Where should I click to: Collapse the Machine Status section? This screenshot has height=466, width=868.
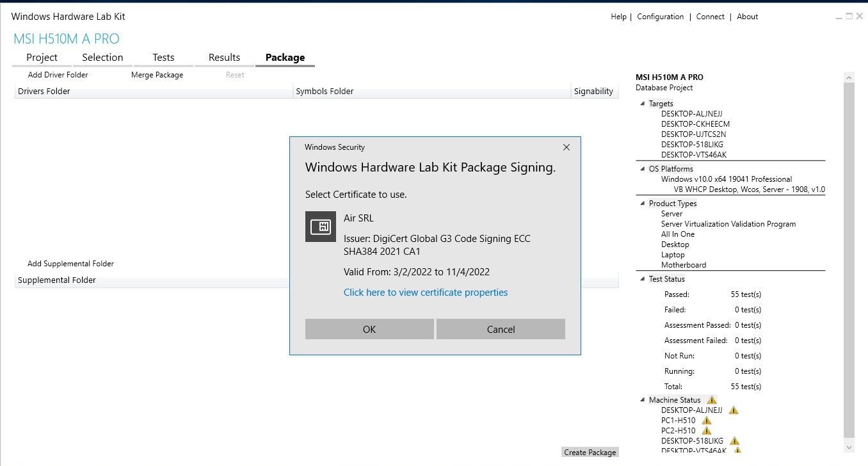[x=643, y=399]
